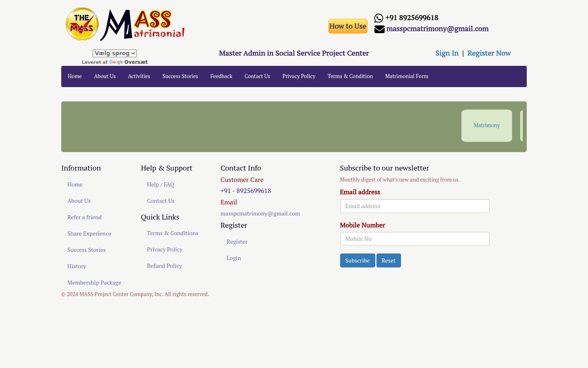Click the Reset button
The width and height of the screenshot is (588, 368).
388,260
